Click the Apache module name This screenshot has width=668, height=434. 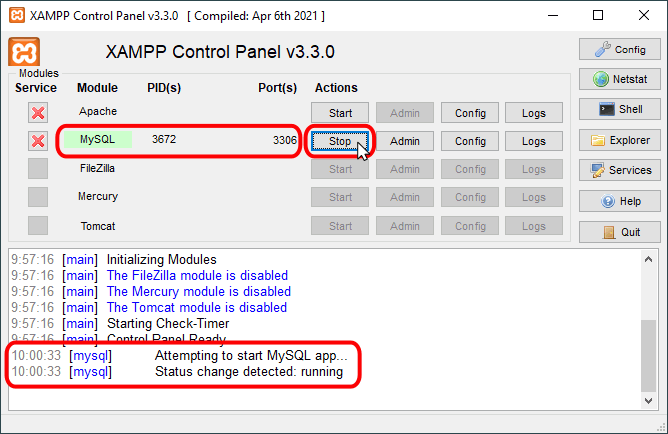pyautogui.click(x=98, y=111)
